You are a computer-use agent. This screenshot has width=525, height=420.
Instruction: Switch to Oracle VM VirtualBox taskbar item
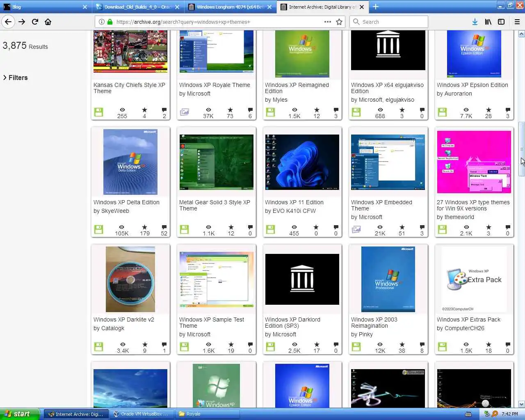tap(141, 414)
